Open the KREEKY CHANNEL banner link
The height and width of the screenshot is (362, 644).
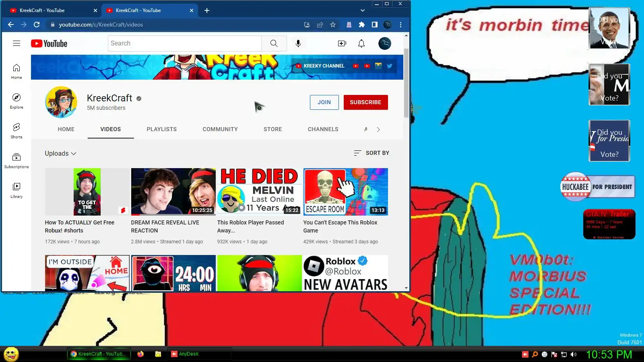(x=320, y=66)
